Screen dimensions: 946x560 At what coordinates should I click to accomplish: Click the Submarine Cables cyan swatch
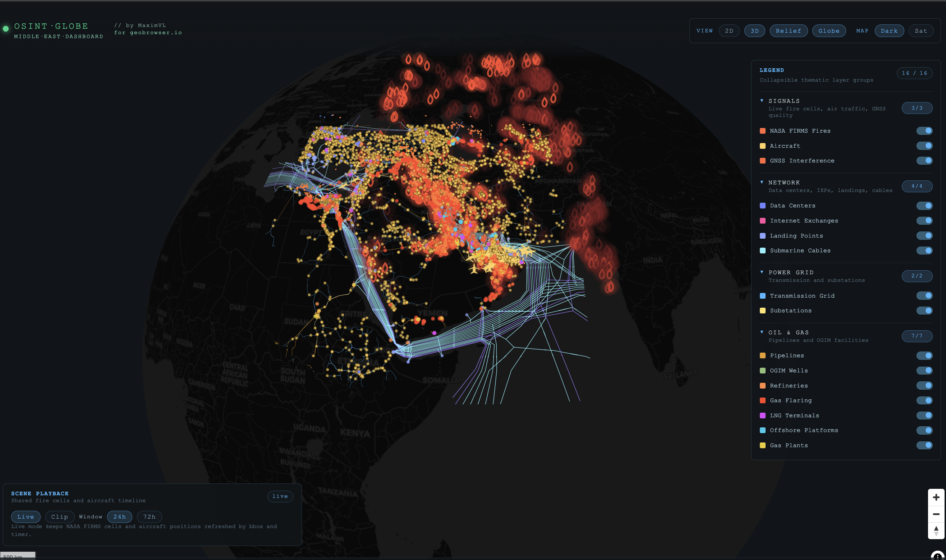[763, 251]
